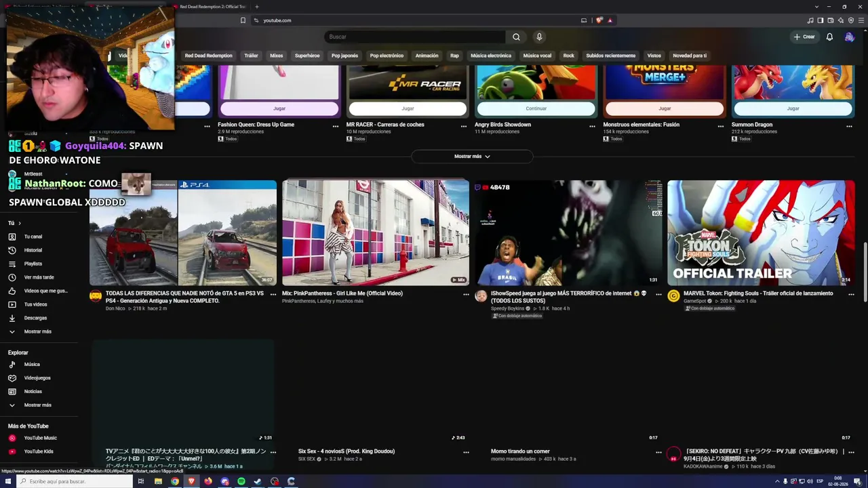Open Firefox from the taskbar
Viewport: 868px width, 488px height.
tap(208, 481)
